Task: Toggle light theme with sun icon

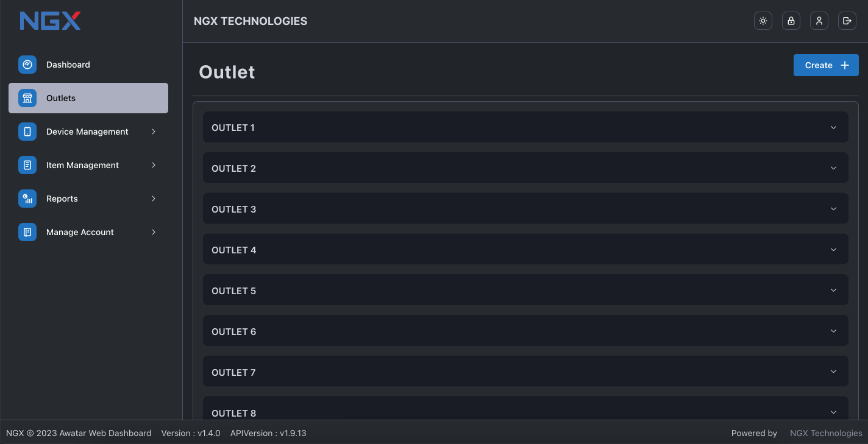Action: pos(763,21)
